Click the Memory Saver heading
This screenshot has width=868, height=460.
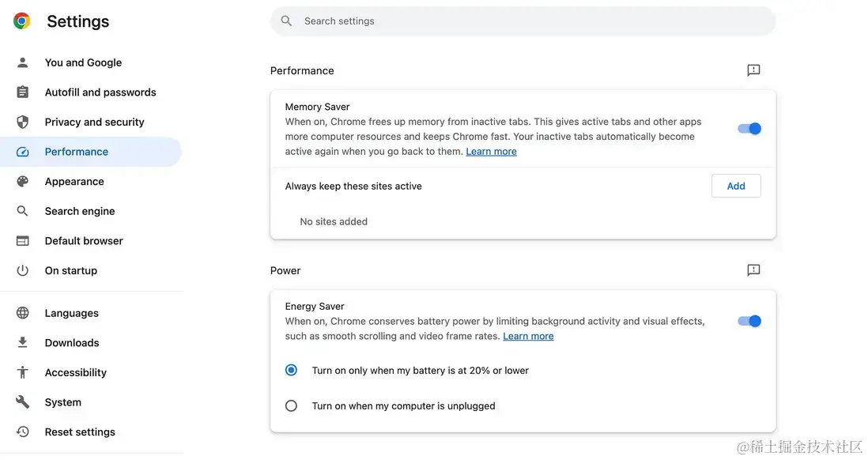(x=317, y=106)
